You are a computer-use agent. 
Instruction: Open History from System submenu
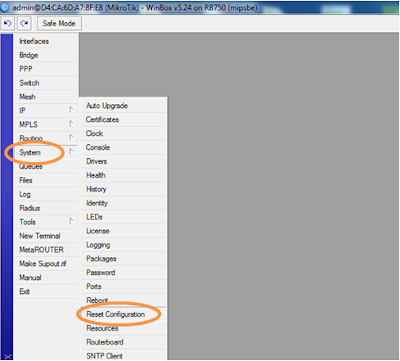pyautogui.click(x=123, y=189)
